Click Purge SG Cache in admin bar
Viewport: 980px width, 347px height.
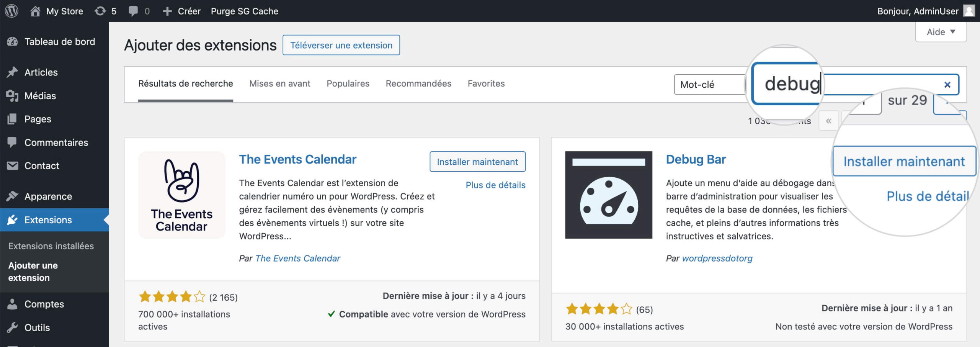tap(244, 11)
